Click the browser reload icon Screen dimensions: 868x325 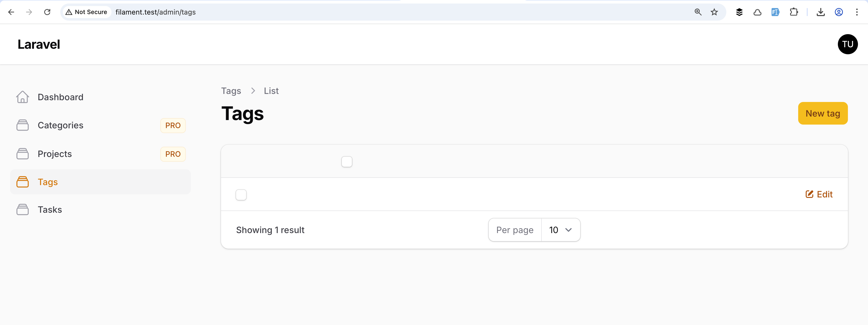point(47,12)
